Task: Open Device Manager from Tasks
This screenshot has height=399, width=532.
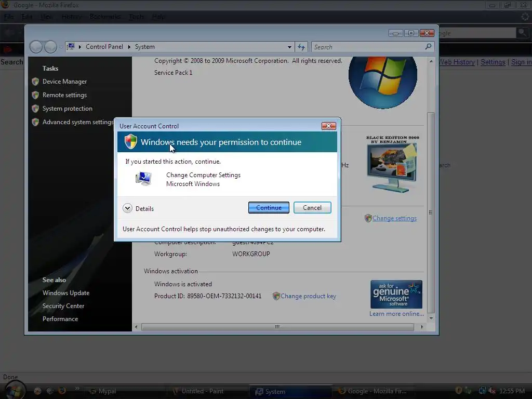Action: pyautogui.click(x=64, y=82)
